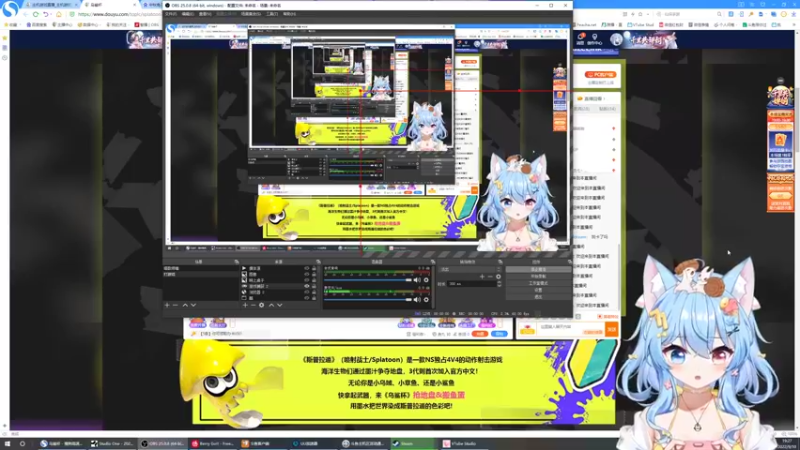This screenshot has height=450, width=800.
Task: Select the first scene in Scenes list
Action: [x=201, y=268]
